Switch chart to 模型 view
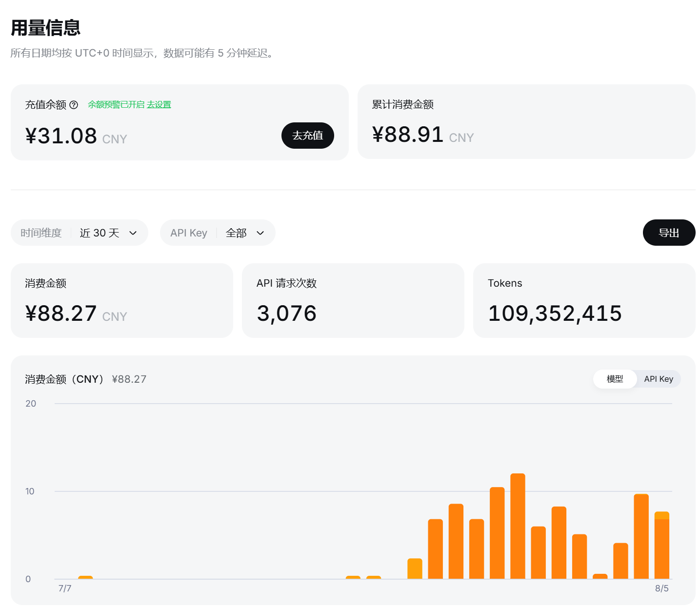This screenshot has width=700, height=607. [x=615, y=379]
